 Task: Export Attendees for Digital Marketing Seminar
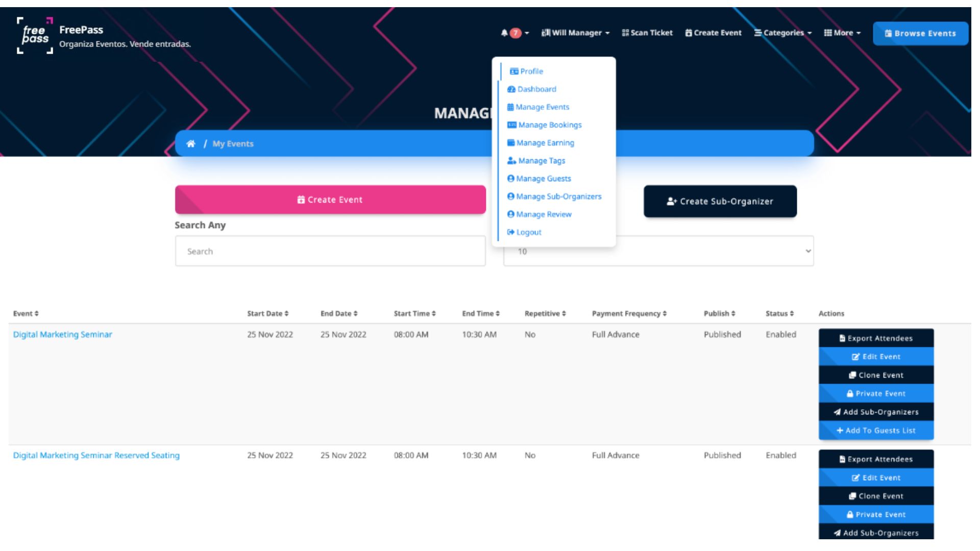tap(876, 339)
